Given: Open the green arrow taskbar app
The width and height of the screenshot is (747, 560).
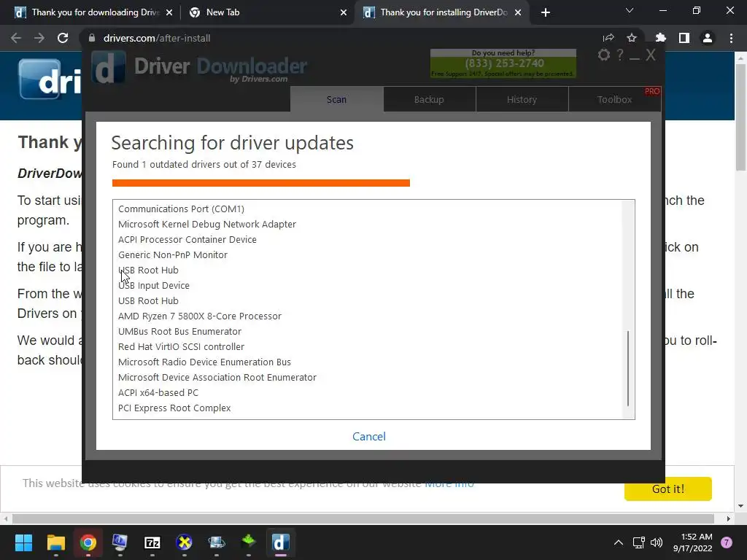Looking at the screenshot, I should (249, 542).
